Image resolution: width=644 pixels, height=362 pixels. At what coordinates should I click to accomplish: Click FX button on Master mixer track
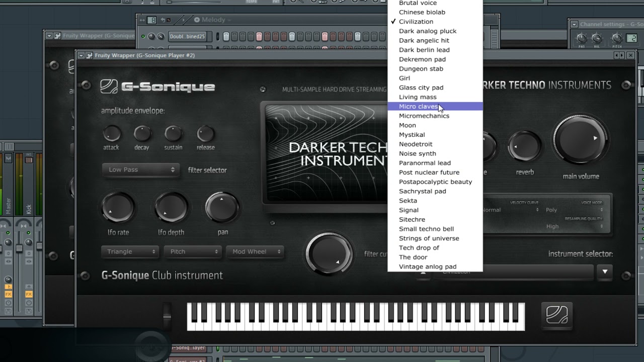coord(8,294)
